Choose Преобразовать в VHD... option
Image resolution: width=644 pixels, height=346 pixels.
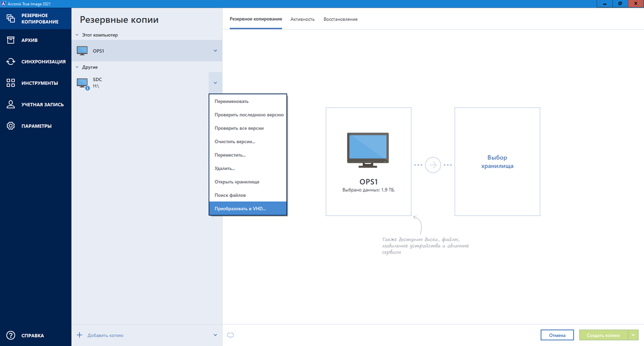point(248,209)
